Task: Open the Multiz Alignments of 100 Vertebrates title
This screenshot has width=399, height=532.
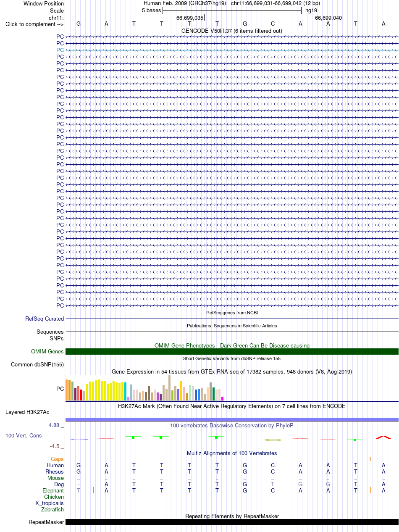Action: coord(232,453)
